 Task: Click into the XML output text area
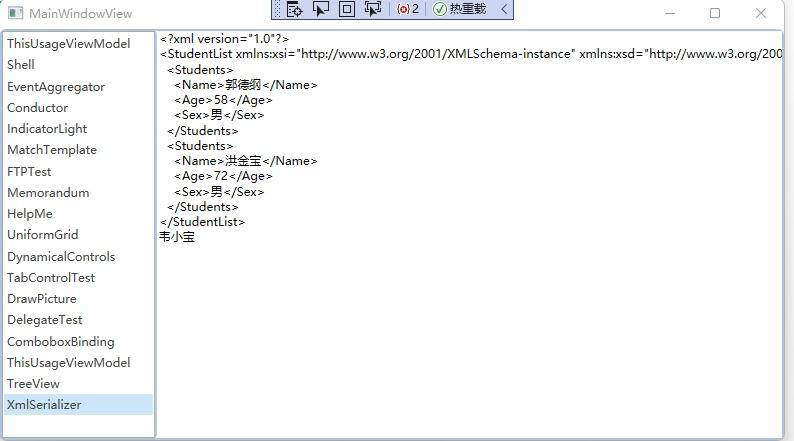tap(469, 234)
